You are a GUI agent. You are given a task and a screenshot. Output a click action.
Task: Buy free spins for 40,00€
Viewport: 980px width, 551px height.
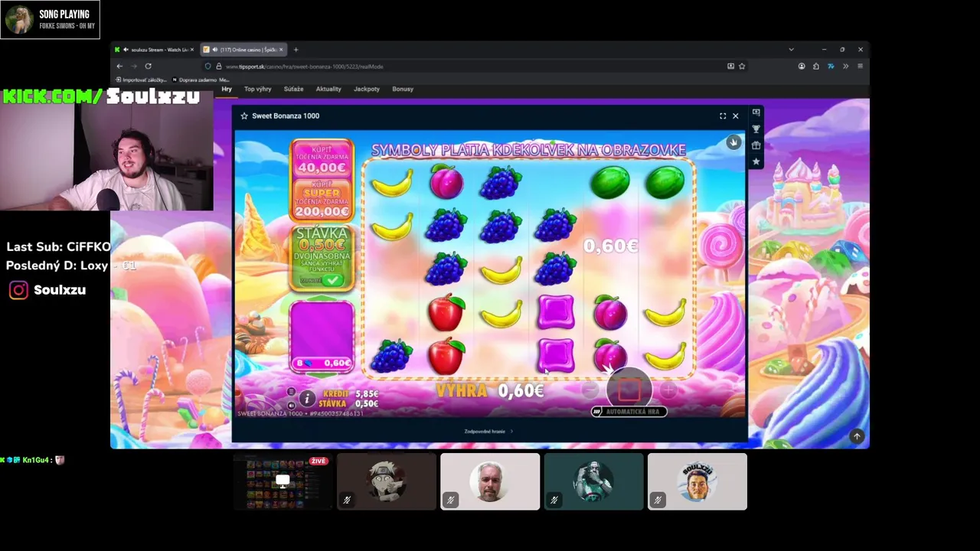322,158
